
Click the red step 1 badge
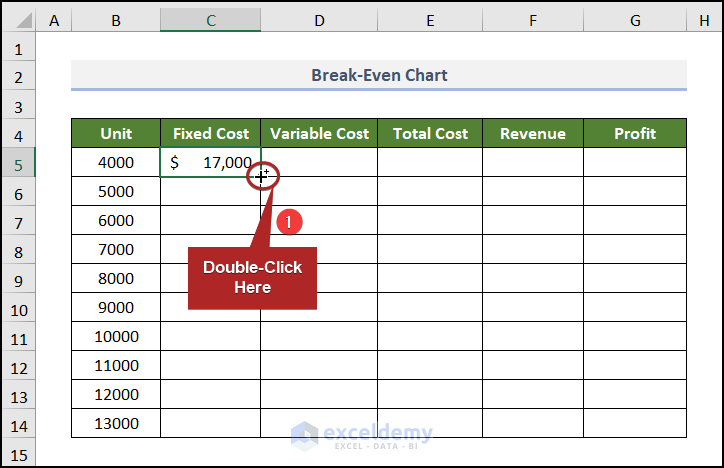pyautogui.click(x=288, y=222)
